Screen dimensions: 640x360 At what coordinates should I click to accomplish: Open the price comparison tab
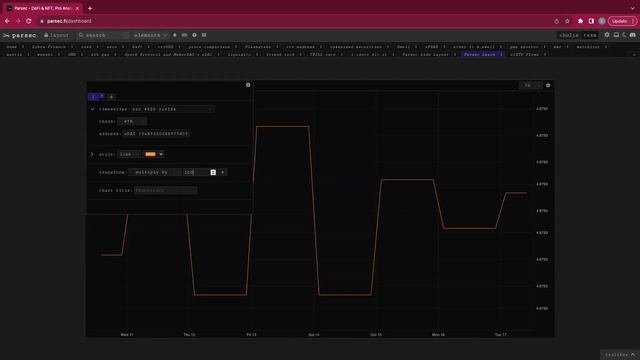tap(209, 47)
